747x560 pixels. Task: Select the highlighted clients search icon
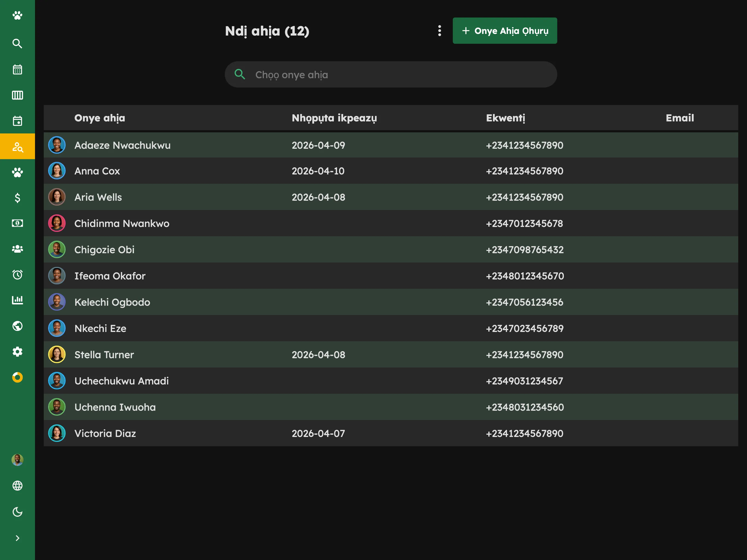[x=17, y=147]
